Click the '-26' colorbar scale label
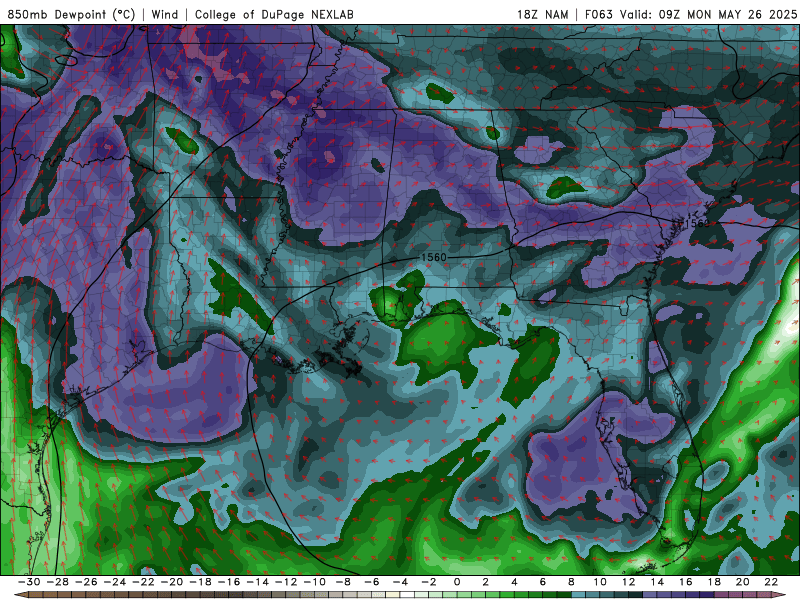Image resolution: width=800 pixels, height=600 pixels. coord(86,582)
